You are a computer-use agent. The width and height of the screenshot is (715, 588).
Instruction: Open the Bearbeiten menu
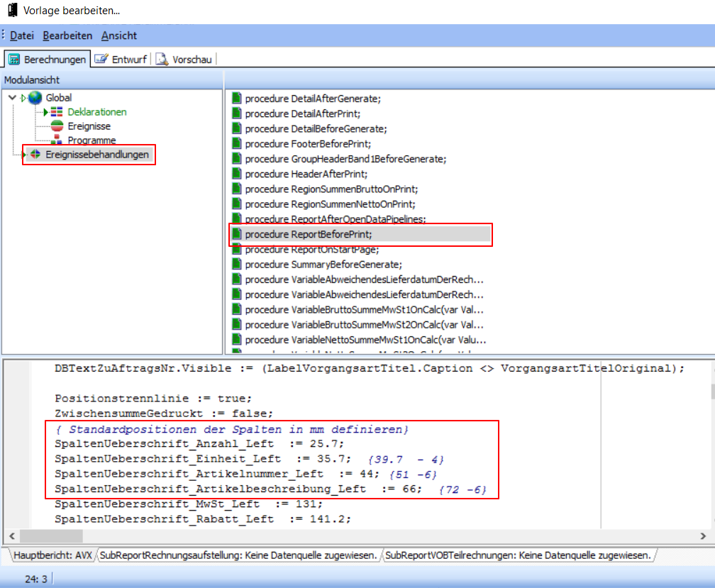pyautogui.click(x=67, y=35)
